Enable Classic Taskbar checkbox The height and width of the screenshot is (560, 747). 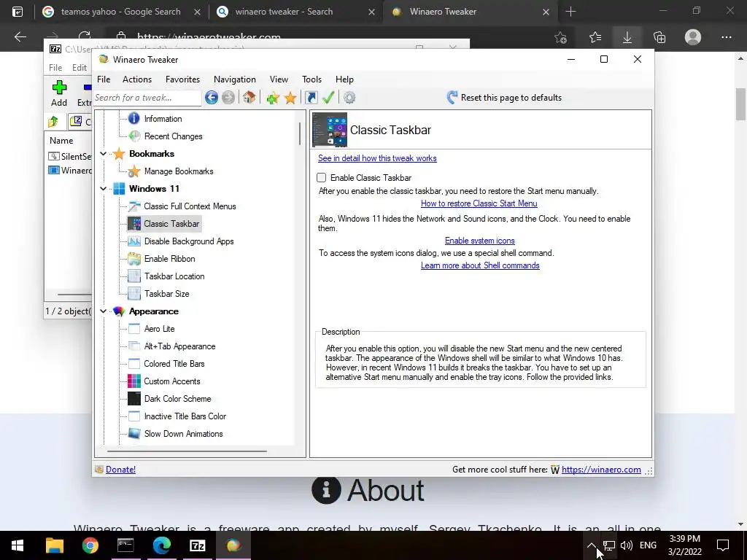click(x=322, y=178)
